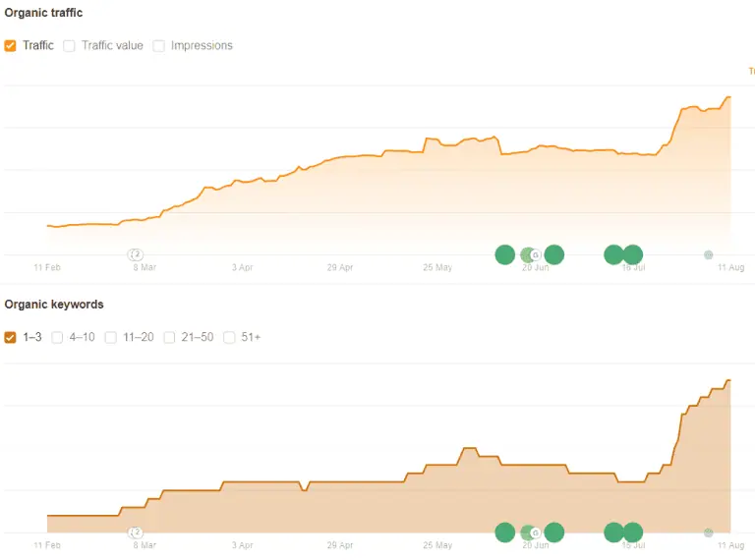Enable the Impressions checkbox
This screenshot has width=755, height=560.
pos(158,46)
